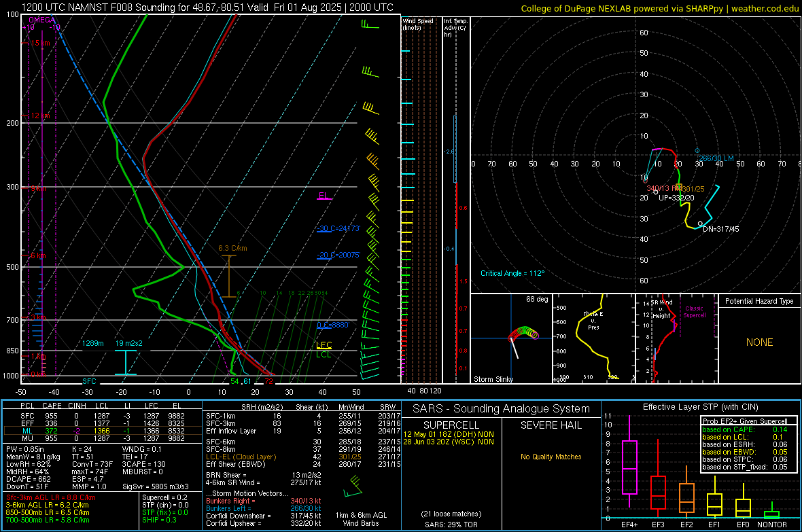The image size is (802, 532).
Task: Click the '68 deg' Storm Slinky value
Action: [537, 299]
